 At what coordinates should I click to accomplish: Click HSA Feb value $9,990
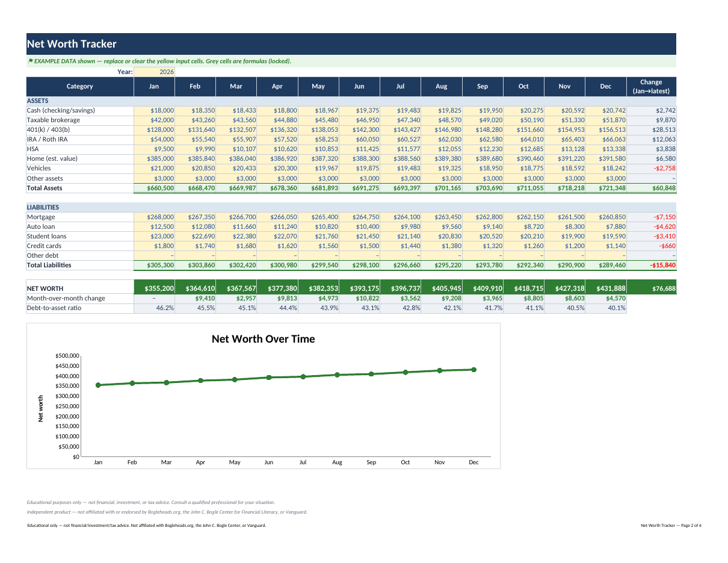click(x=195, y=149)
